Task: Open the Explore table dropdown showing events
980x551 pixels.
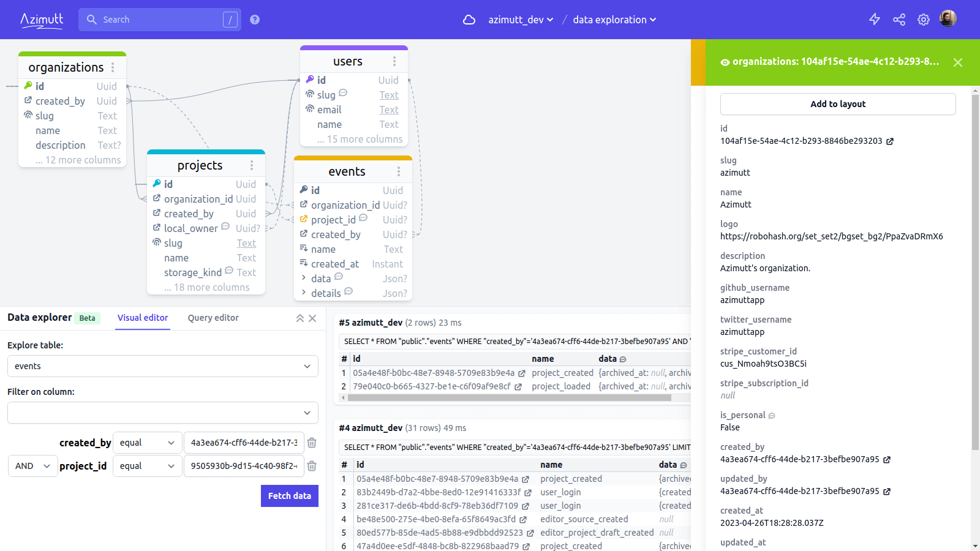Action: coord(163,366)
